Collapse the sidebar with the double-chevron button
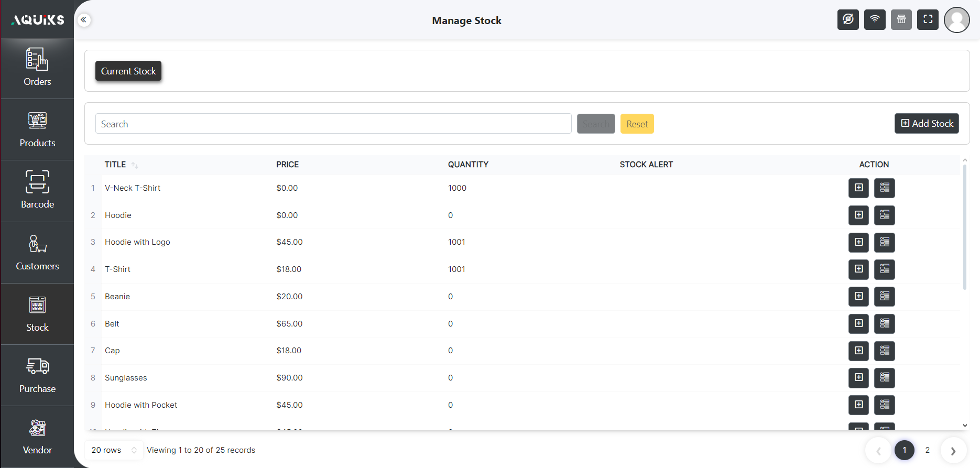This screenshot has height=468, width=980. coord(84,20)
